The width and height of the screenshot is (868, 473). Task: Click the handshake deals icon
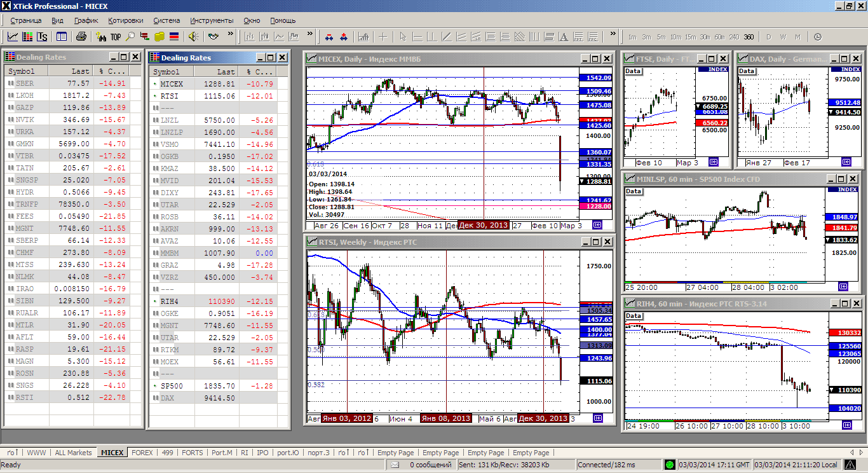[214, 37]
